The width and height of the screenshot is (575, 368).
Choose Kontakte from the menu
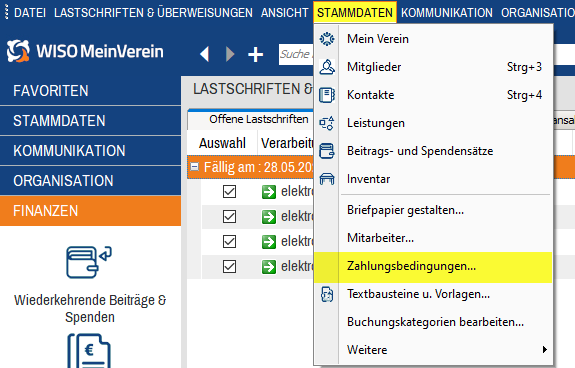tap(433, 95)
